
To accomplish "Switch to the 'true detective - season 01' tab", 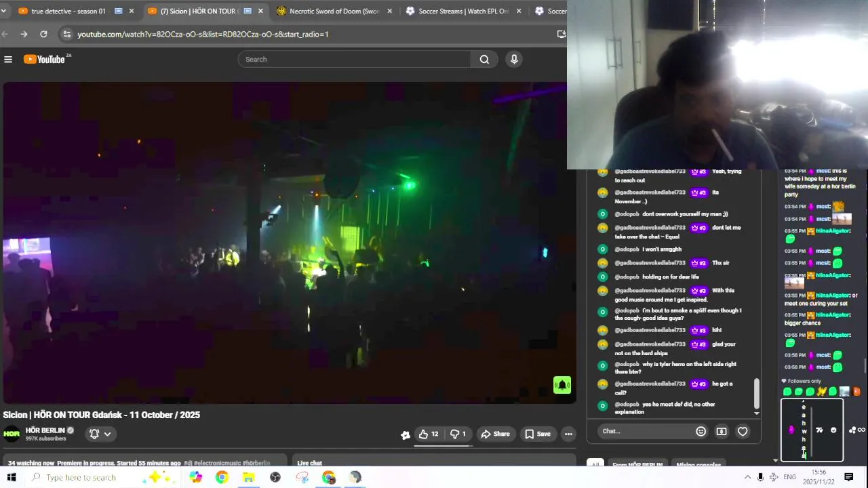I will [68, 11].
